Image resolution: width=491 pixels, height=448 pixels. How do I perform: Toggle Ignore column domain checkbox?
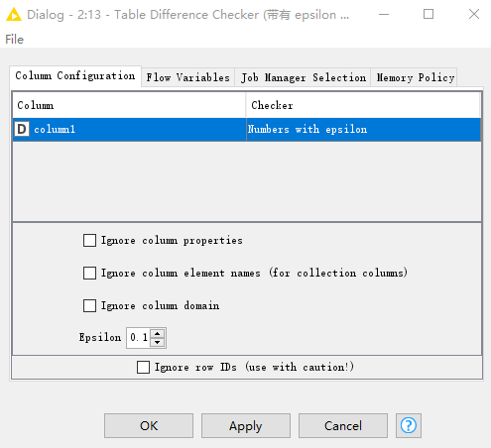click(x=89, y=306)
